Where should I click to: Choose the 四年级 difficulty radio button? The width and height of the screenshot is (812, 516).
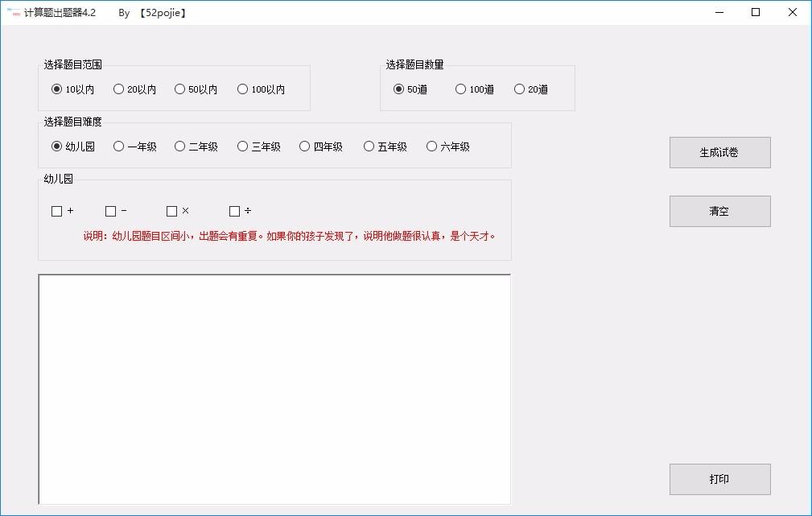click(x=305, y=147)
